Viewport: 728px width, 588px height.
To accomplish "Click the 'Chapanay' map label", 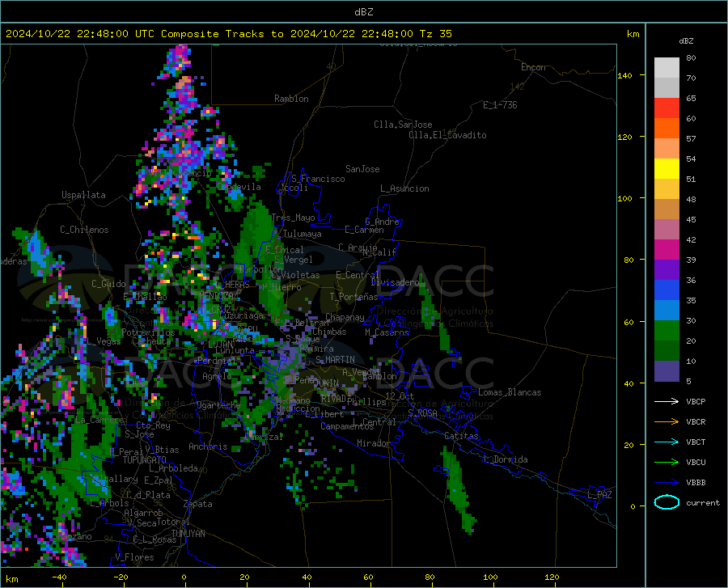I will point(345,317).
